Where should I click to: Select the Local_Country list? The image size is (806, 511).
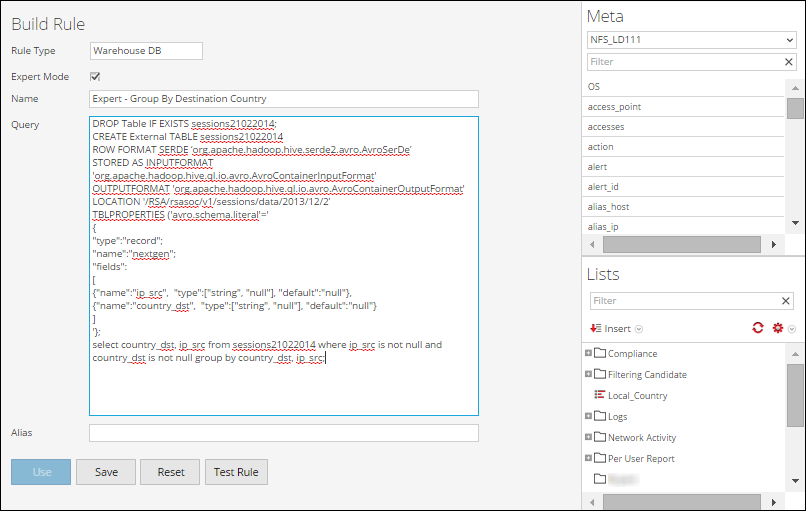point(637,396)
